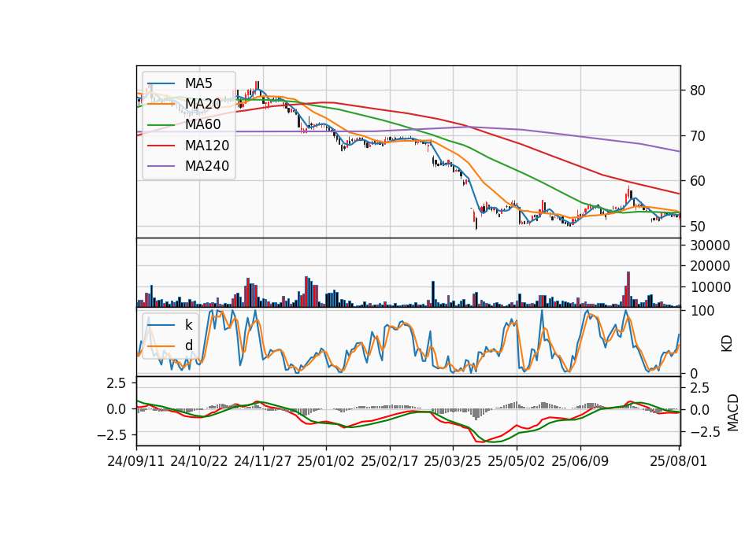Click the k legend entry in KD panel
The image size is (756, 543).
point(188,325)
